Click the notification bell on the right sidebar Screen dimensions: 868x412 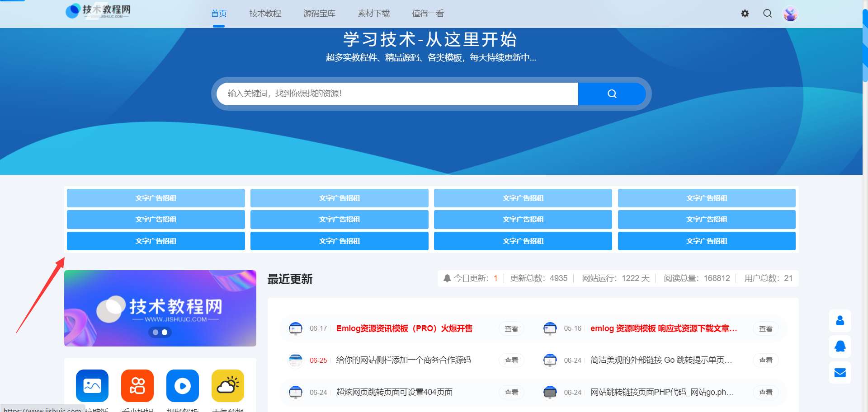(840, 346)
